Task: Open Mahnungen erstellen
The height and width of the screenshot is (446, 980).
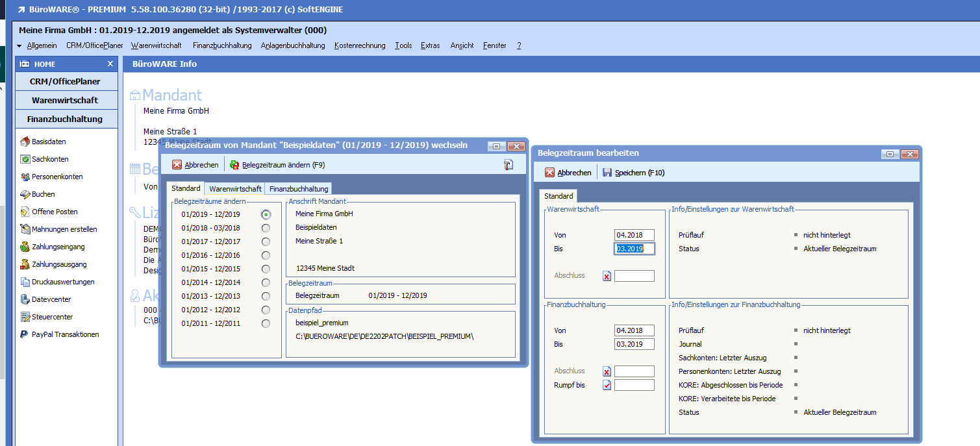Action: click(64, 229)
